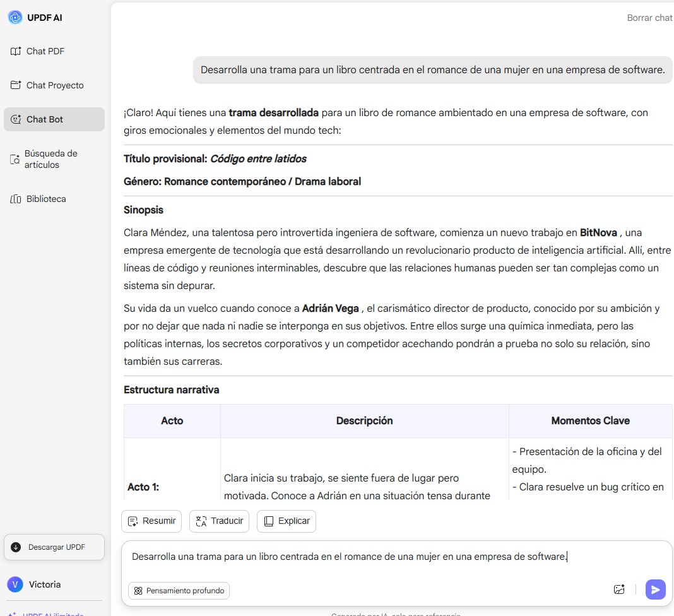
Task: Click the article search icon
Action: (15, 160)
